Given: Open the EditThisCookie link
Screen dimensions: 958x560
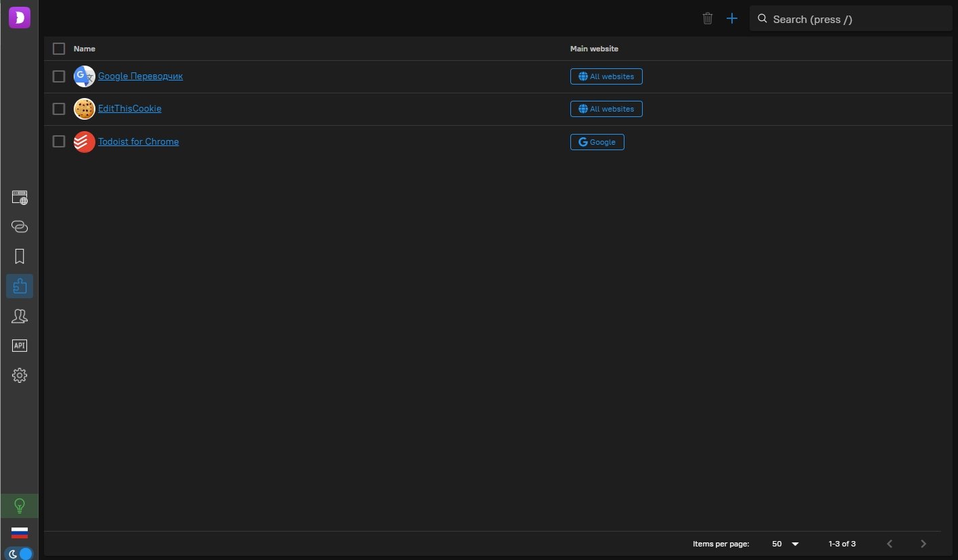Looking at the screenshot, I should tap(130, 109).
